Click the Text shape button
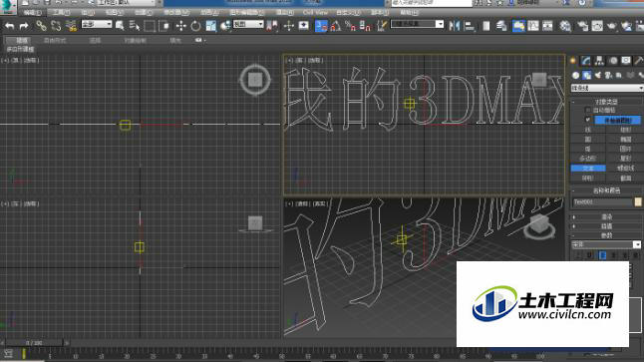644x362 pixels. [588, 169]
